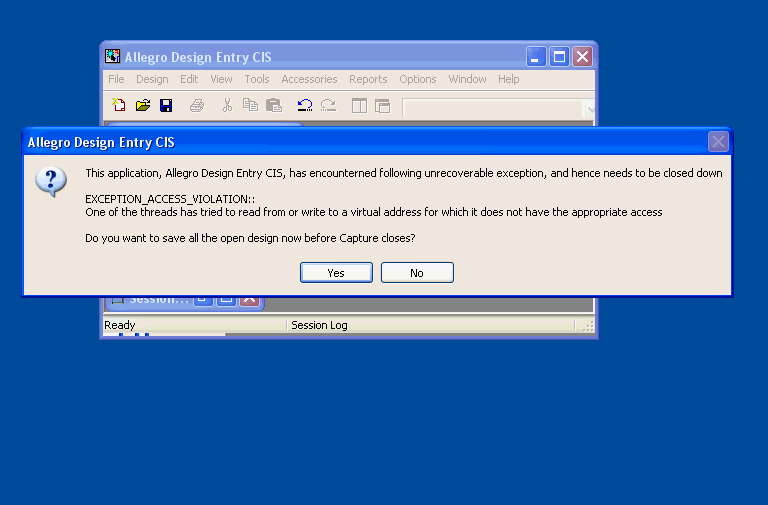Image resolution: width=768 pixels, height=505 pixels.
Task: Click the New document toolbar icon
Action: 119,105
